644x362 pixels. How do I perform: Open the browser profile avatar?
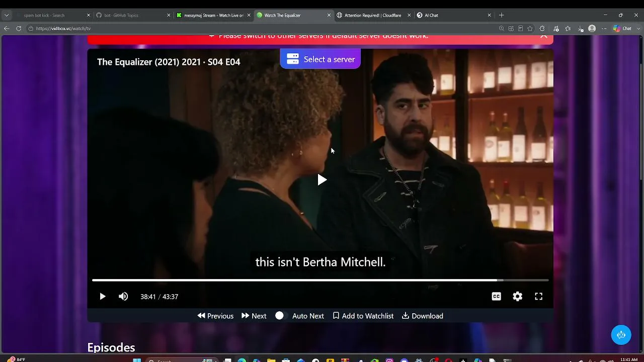click(592, 29)
